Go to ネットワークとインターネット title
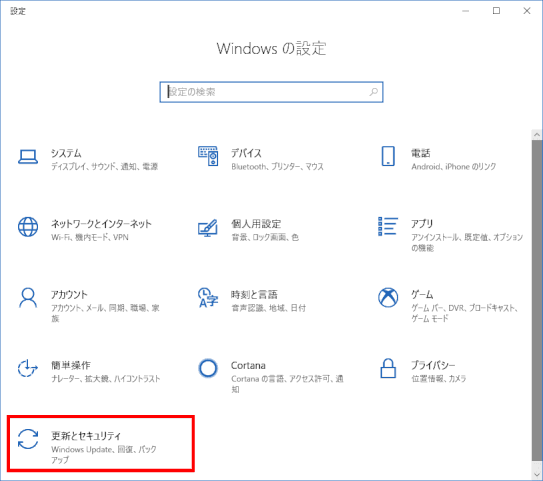543x481 pixels. tap(101, 224)
